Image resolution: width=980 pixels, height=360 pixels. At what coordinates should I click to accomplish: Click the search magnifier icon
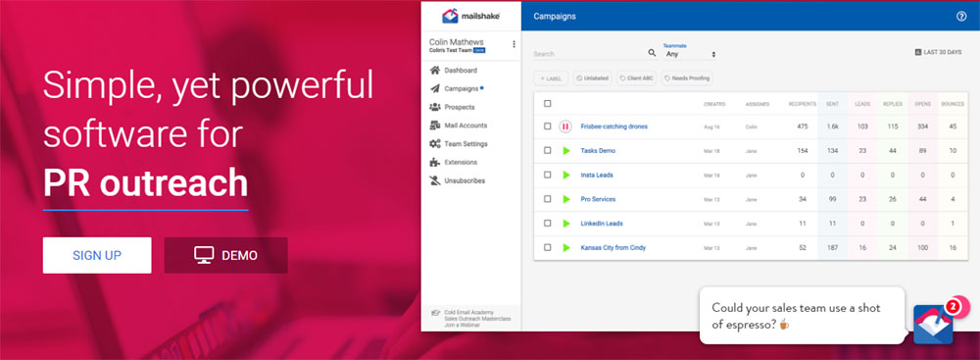click(x=652, y=54)
